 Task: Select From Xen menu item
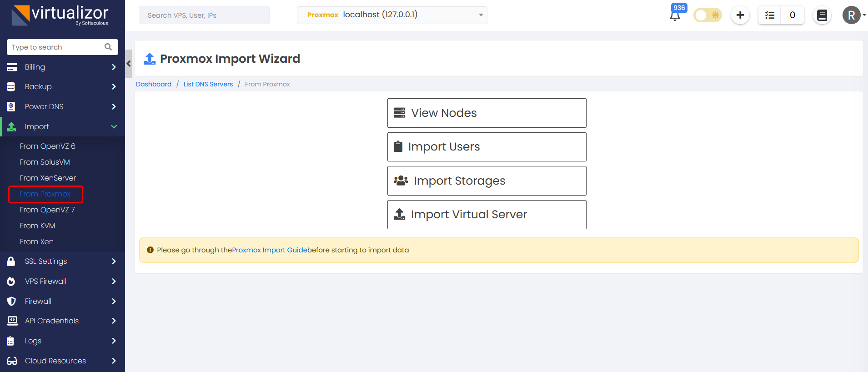coord(37,241)
